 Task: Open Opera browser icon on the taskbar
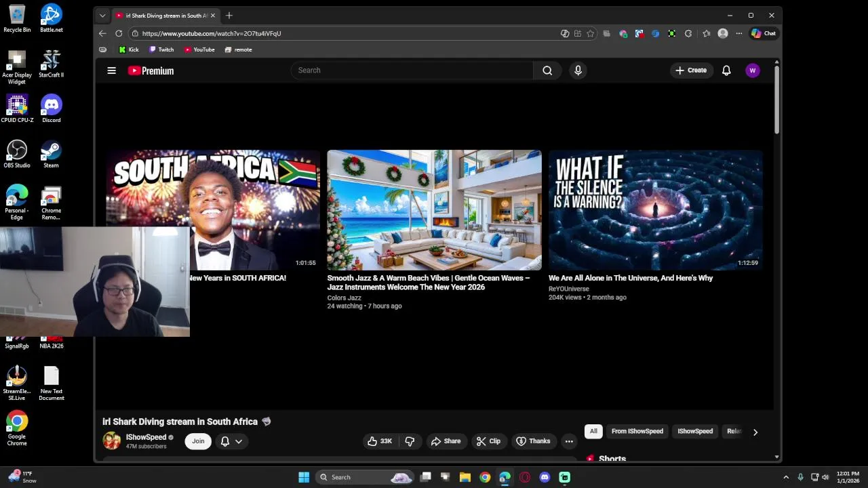click(x=525, y=477)
